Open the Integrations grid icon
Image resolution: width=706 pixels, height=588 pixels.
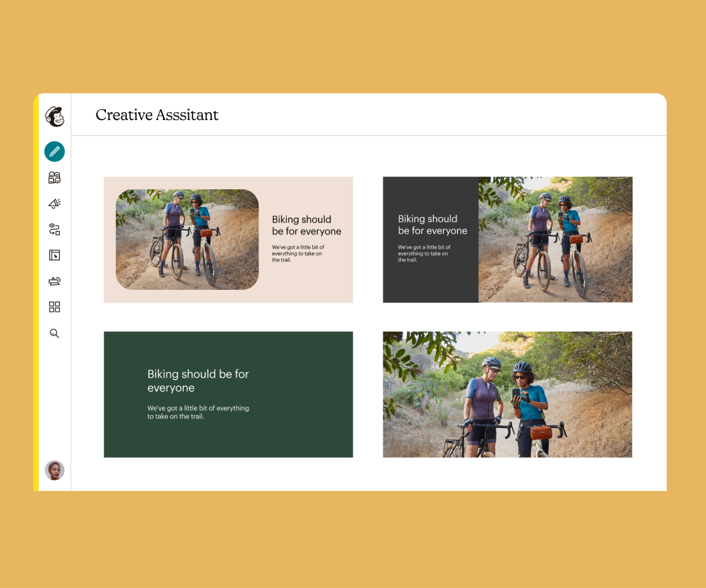click(54, 307)
